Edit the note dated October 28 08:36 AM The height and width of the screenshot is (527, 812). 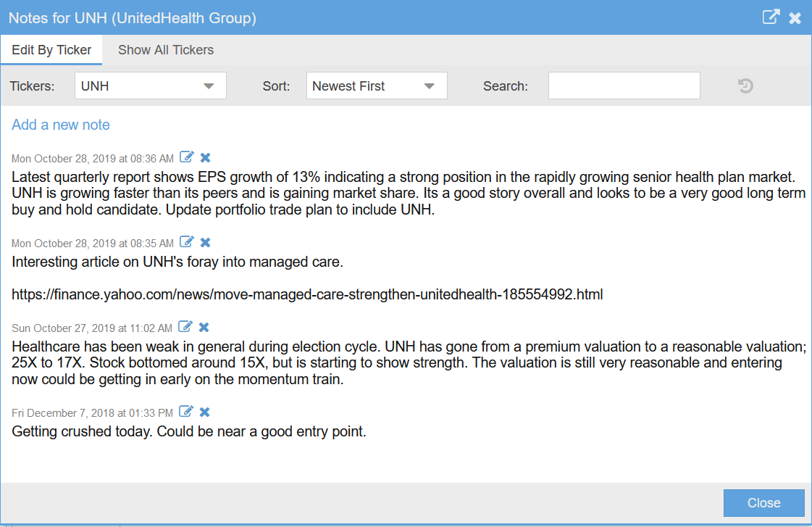(x=186, y=157)
